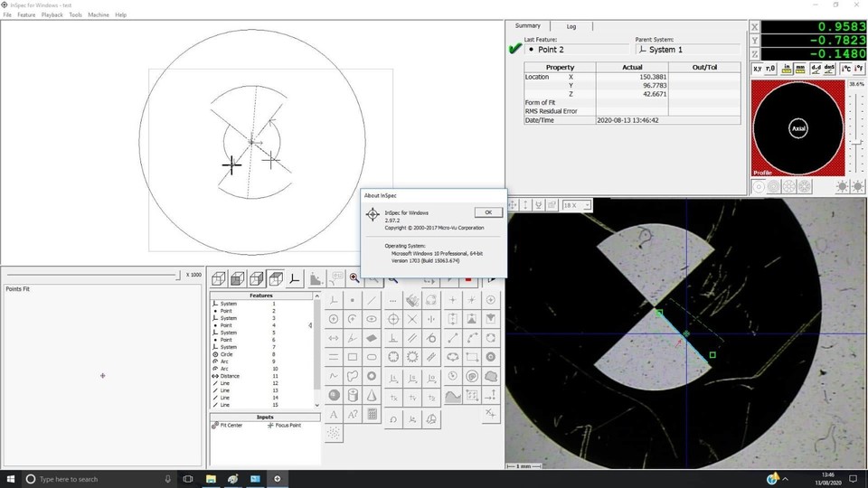Choose the intersection X tool
The width and height of the screenshot is (868, 488).
click(x=412, y=319)
